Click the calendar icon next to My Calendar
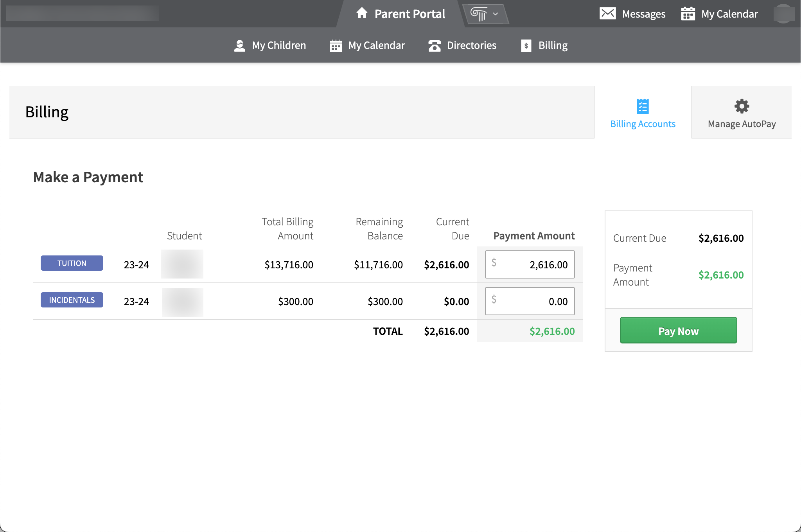The height and width of the screenshot is (532, 801). tap(336, 45)
